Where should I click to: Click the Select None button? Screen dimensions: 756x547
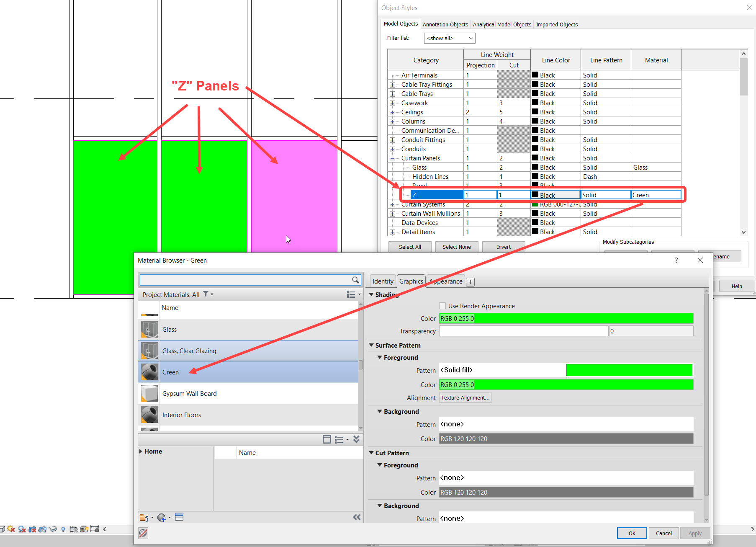click(x=456, y=247)
